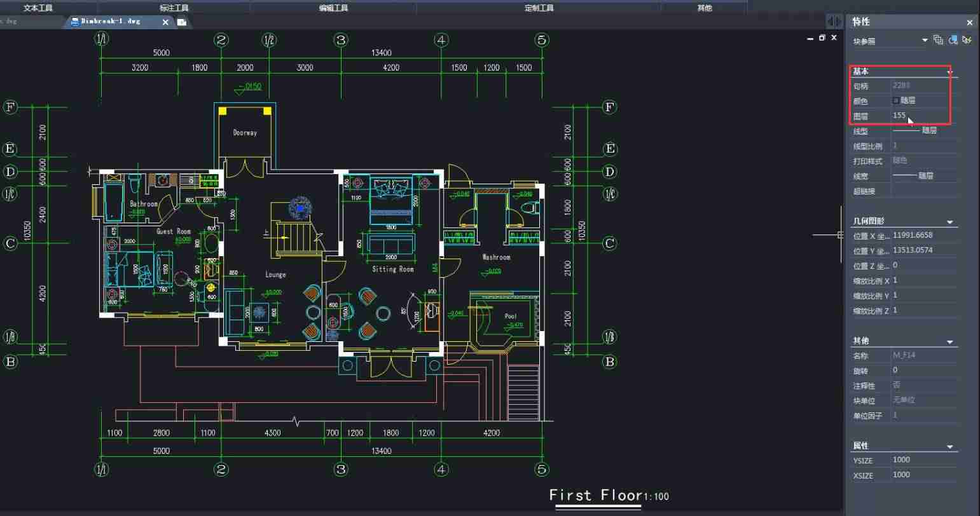Click the new drawing tab icon
The width and height of the screenshot is (980, 516).
pos(182,22)
